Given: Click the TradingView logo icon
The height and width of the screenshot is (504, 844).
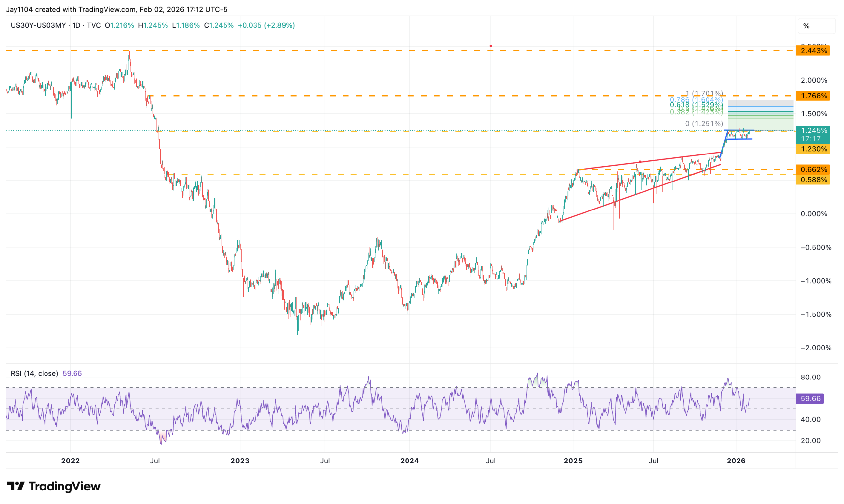Looking at the screenshot, I should (15, 486).
